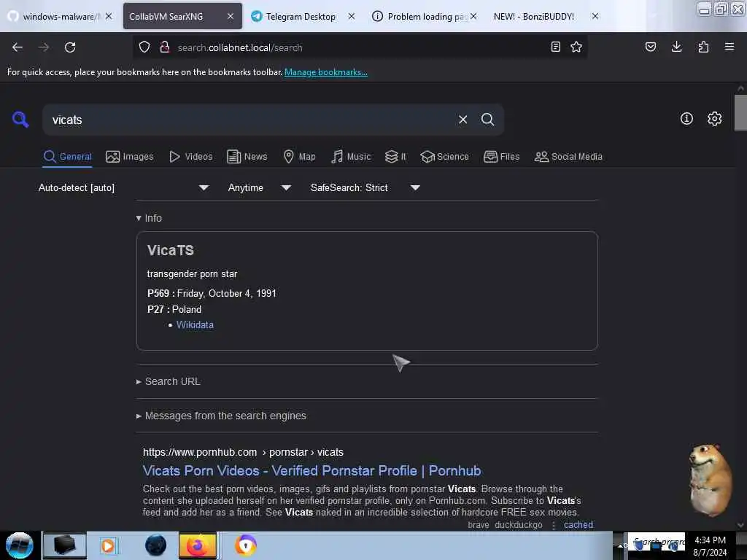Screen dimensions: 747x560
Task: Select the General search category
Action: pyautogui.click(x=67, y=157)
